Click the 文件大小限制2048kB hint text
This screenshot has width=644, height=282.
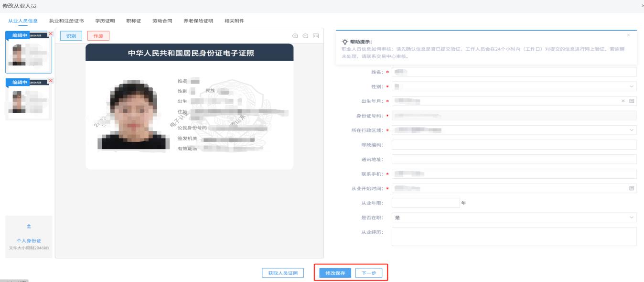pyautogui.click(x=29, y=248)
